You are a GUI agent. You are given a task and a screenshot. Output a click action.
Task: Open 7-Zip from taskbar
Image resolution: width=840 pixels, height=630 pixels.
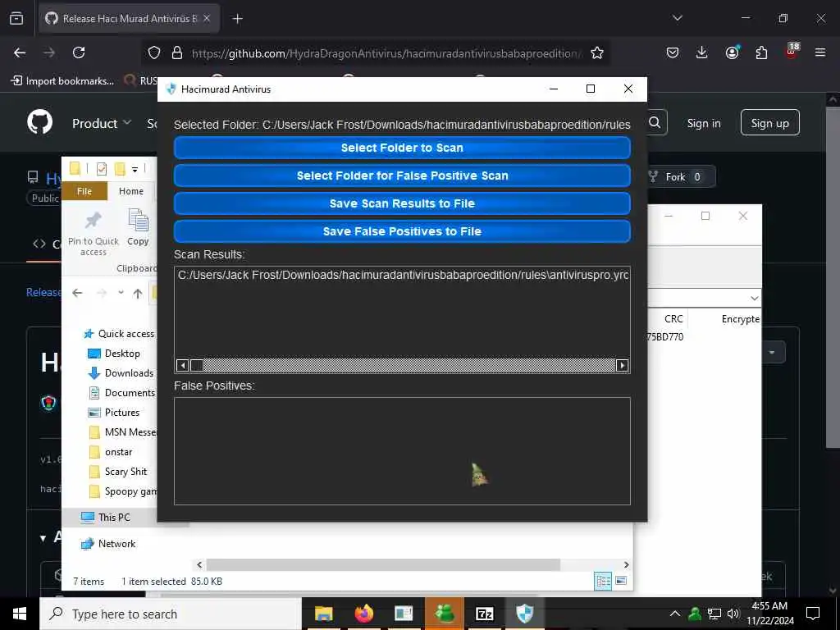pyautogui.click(x=484, y=614)
